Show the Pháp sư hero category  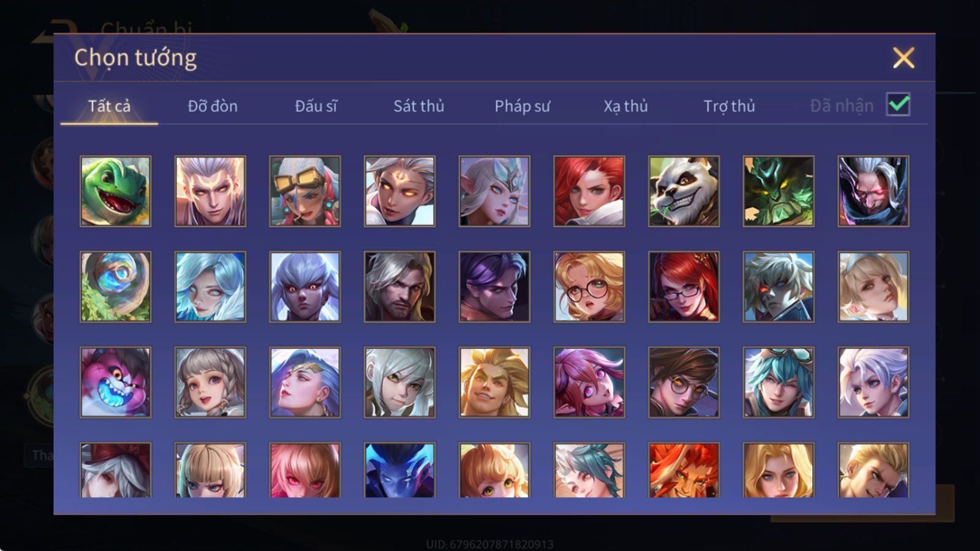click(x=522, y=106)
